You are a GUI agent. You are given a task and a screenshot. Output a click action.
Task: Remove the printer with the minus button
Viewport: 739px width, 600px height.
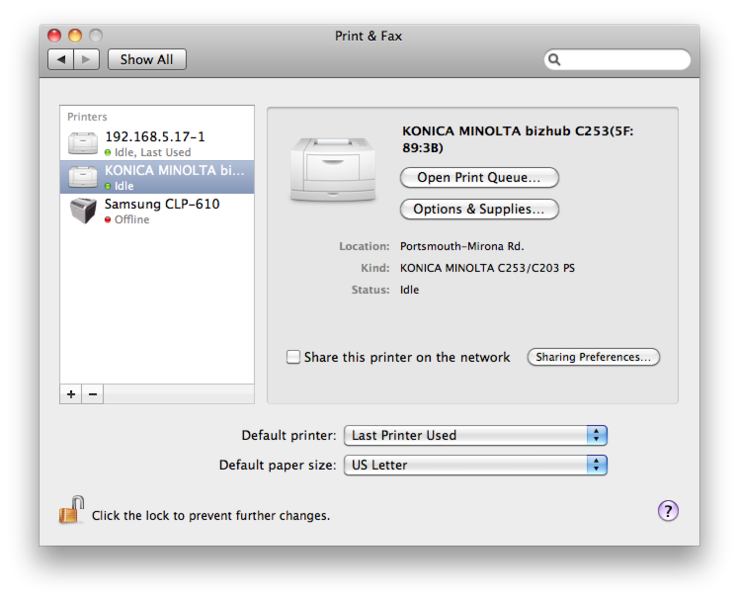coord(93,394)
